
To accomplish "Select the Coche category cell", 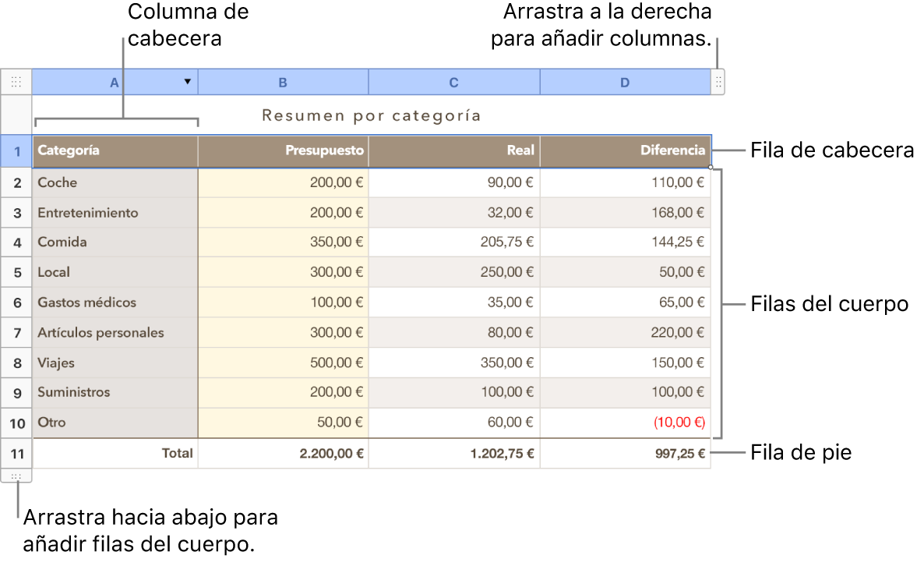I will click(115, 182).
